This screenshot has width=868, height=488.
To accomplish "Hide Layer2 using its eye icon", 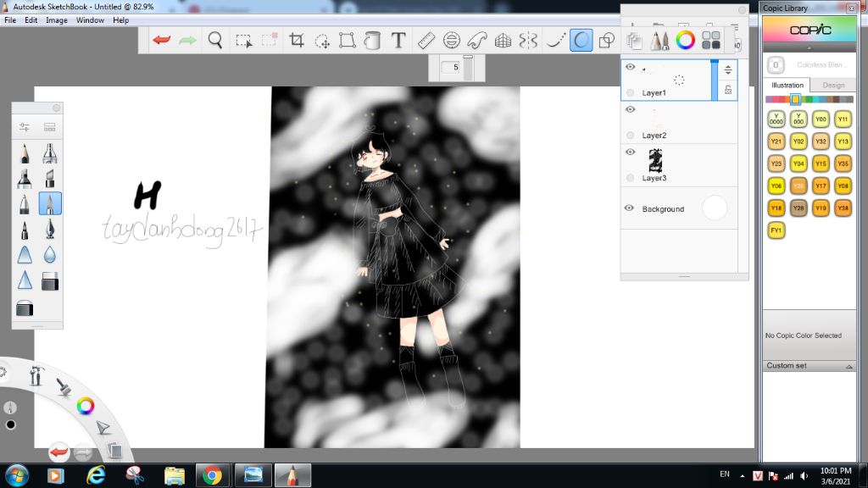I will point(630,109).
